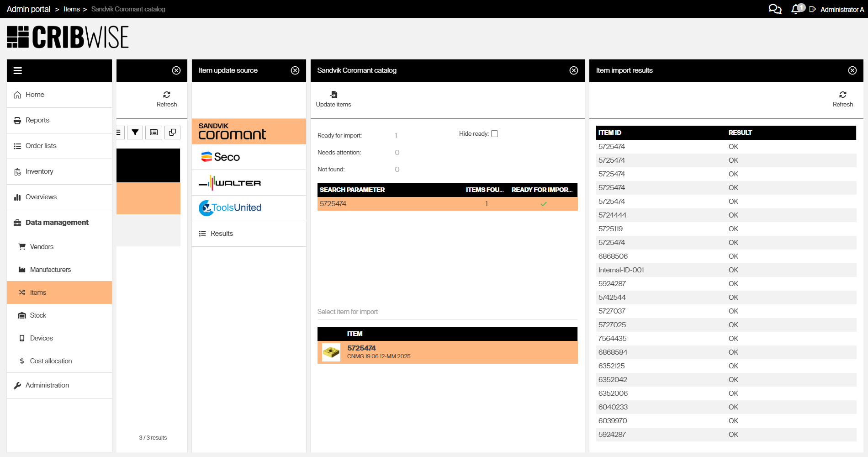Select result row 6352042
The image size is (868, 457).
[726, 380]
